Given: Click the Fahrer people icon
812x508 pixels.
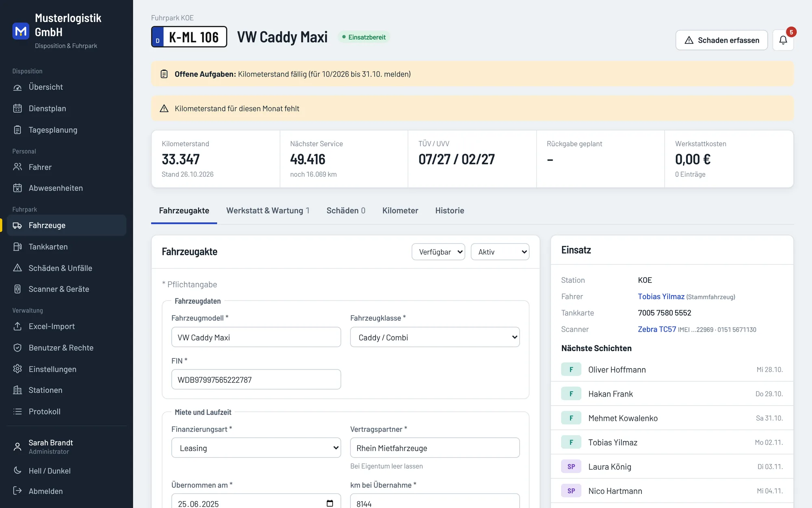Looking at the screenshot, I should coord(17,167).
